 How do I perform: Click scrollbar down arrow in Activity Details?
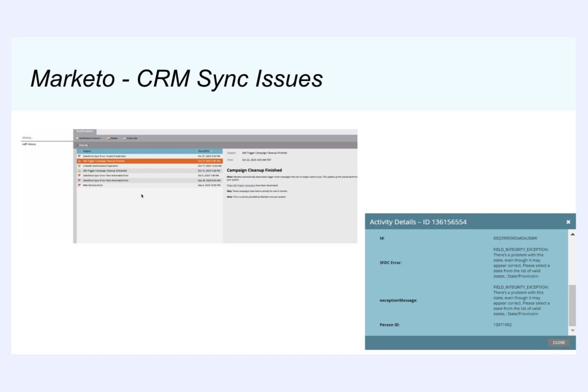(572, 330)
